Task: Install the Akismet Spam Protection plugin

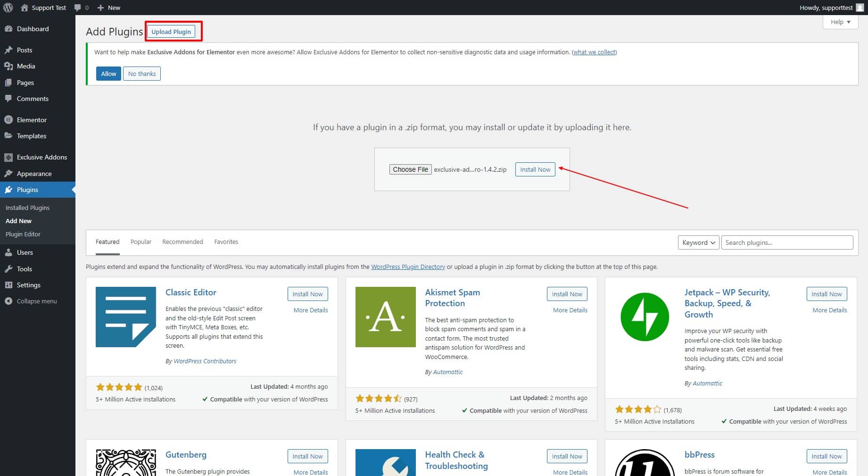Action: 567,294
